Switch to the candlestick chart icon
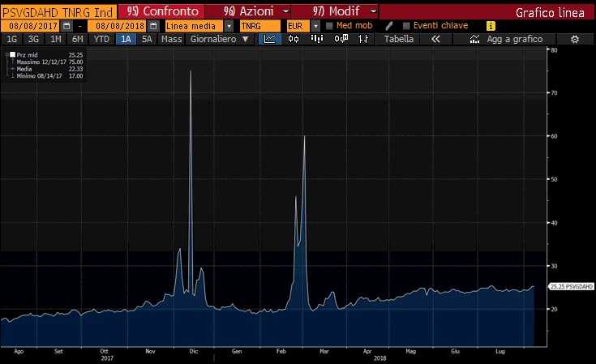 (x=294, y=39)
